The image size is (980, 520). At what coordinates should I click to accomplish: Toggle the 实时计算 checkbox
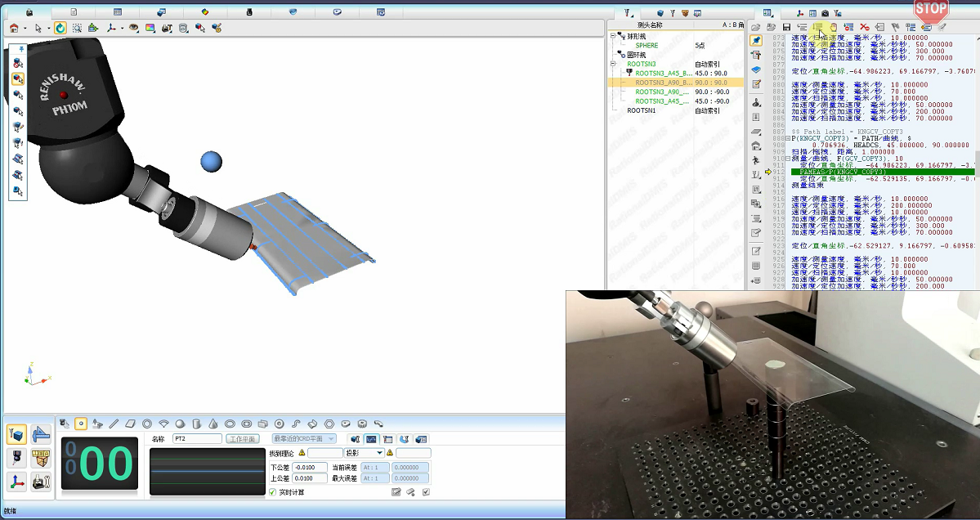(273, 492)
